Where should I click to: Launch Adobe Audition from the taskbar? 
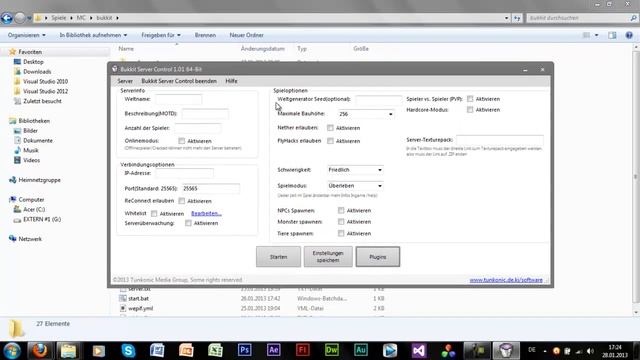361,350
